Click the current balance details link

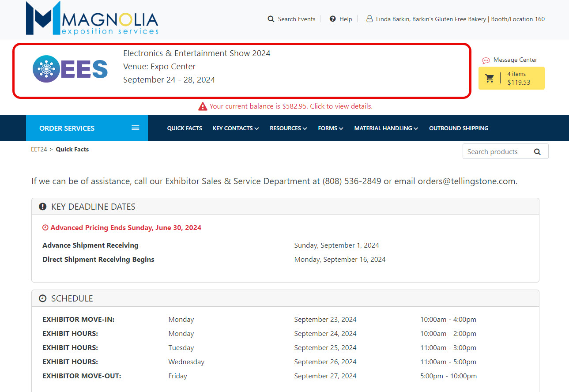(291, 106)
